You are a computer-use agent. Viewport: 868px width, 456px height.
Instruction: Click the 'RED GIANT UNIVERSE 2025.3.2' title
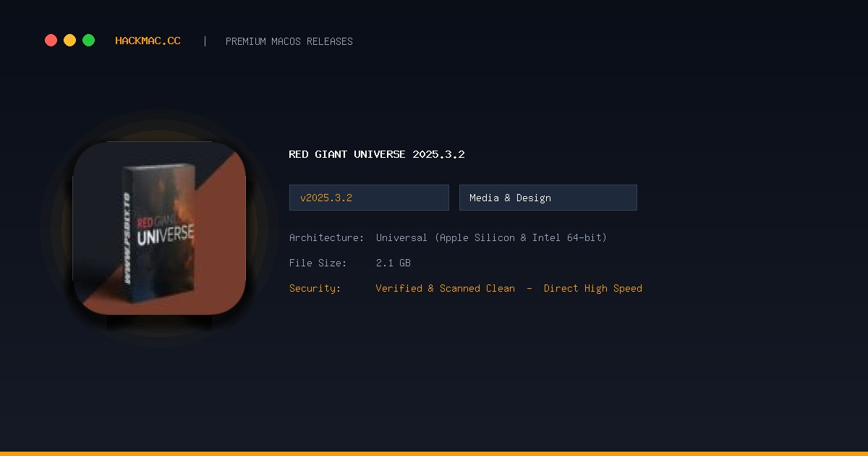click(x=376, y=154)
